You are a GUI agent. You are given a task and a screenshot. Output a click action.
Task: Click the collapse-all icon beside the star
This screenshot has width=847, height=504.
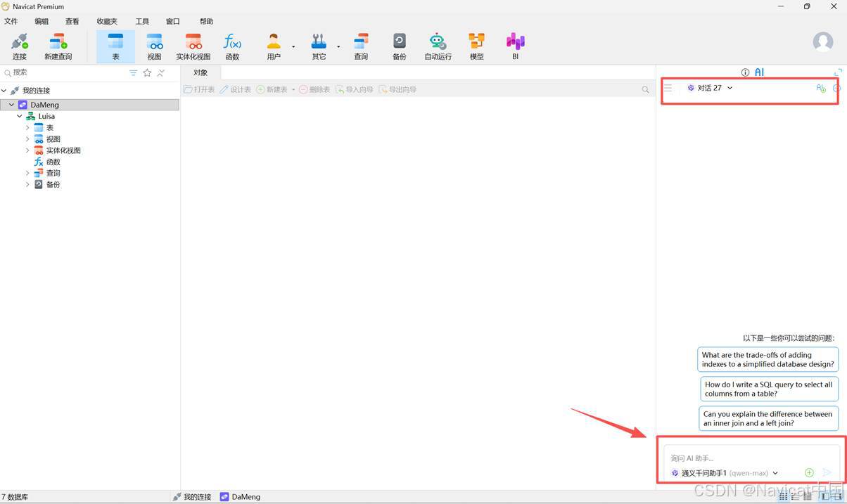161,72
